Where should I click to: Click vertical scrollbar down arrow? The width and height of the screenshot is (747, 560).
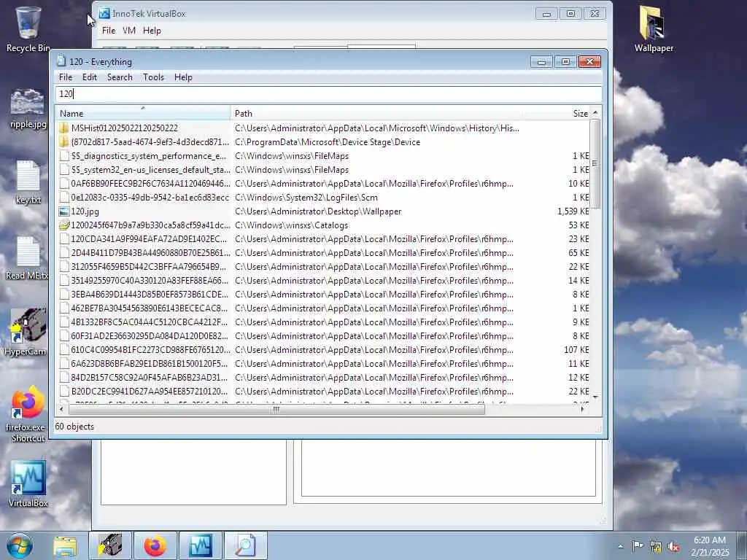(x=595, y=396)
